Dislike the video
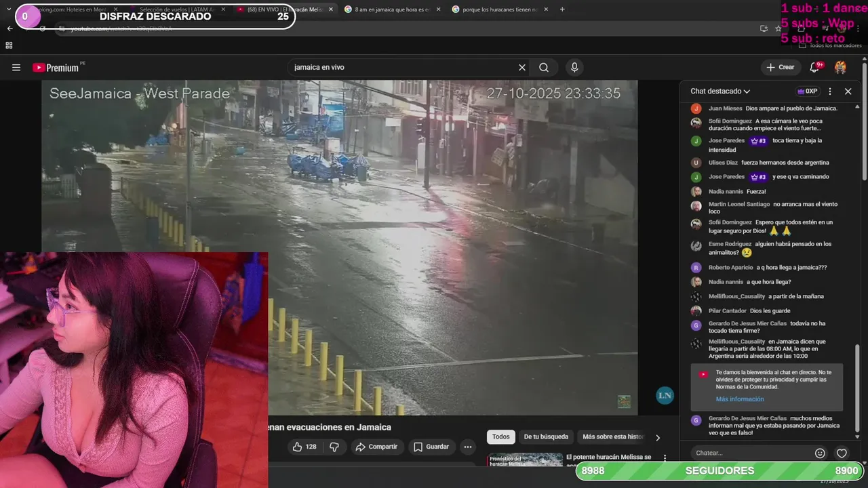Image resolution: width=868 pixels, height=488 pixels. click(334, 447)
